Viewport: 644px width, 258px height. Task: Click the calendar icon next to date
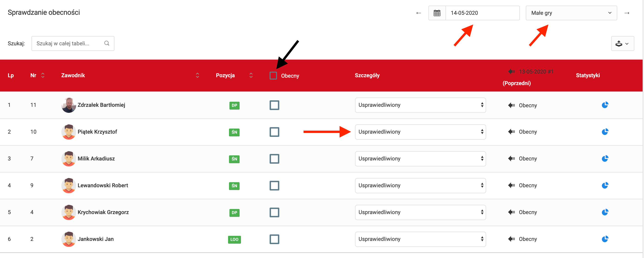pos(437,13)
